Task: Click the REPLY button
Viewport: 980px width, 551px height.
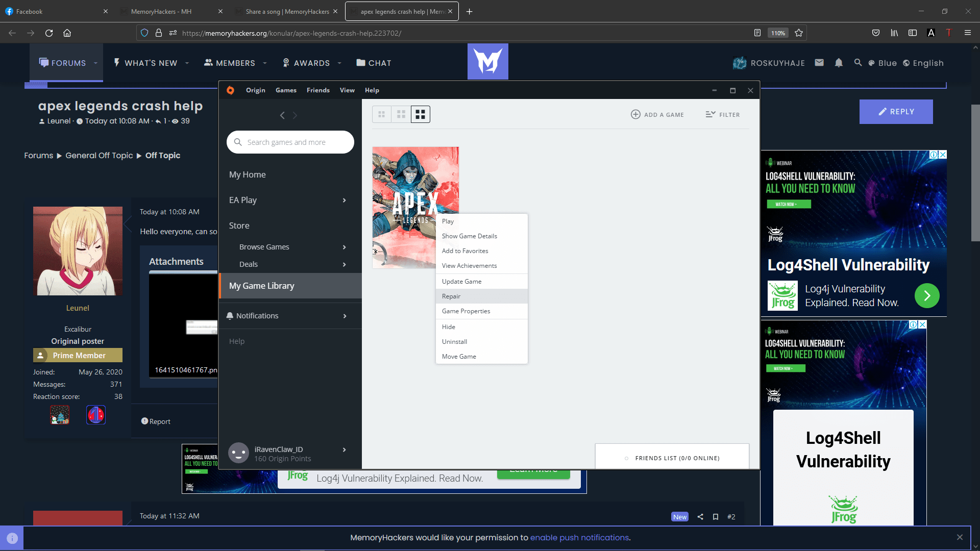Action: (x=896, y=112)
